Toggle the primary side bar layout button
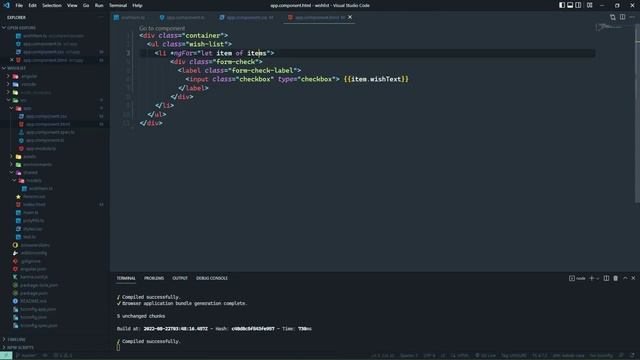 562,5
